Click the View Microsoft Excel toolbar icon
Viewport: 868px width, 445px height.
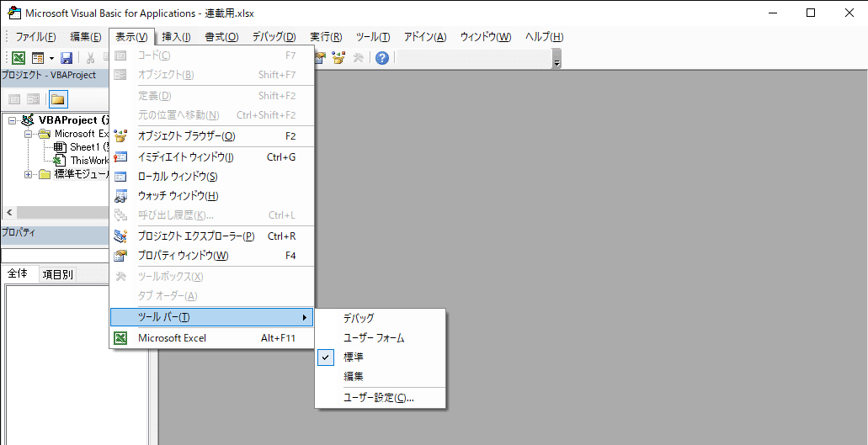(x=19, y=58)
